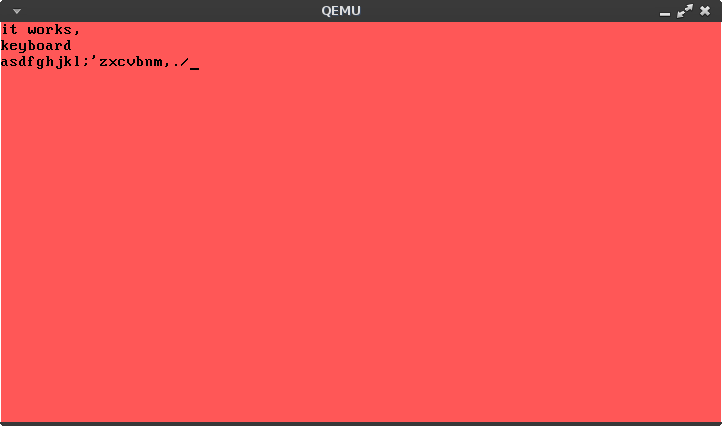Minimize the QEMU window
The image size is (722, 426).
coord(664,14)
